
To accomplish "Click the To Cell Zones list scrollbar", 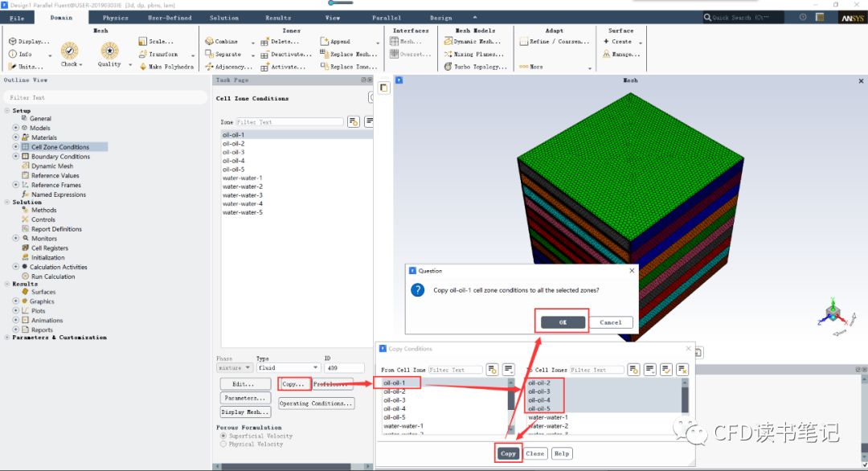I will (x=685, y=399).
